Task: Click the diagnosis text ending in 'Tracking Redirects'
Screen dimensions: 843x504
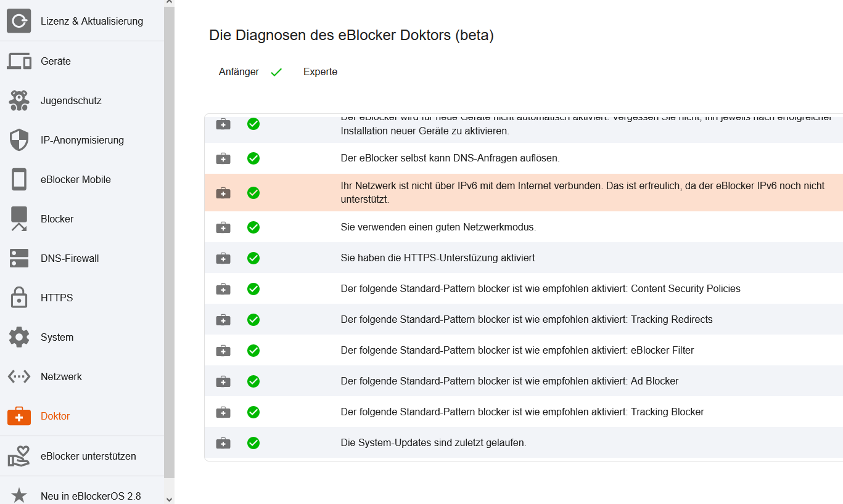Action: tap(527, 320)
